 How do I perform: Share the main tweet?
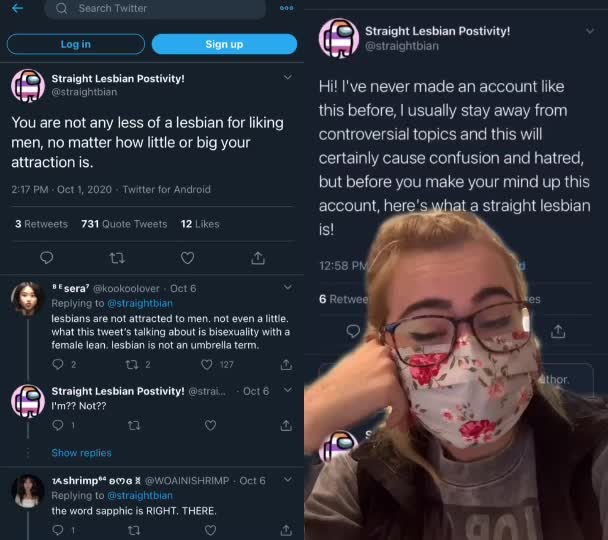point(258,258)
